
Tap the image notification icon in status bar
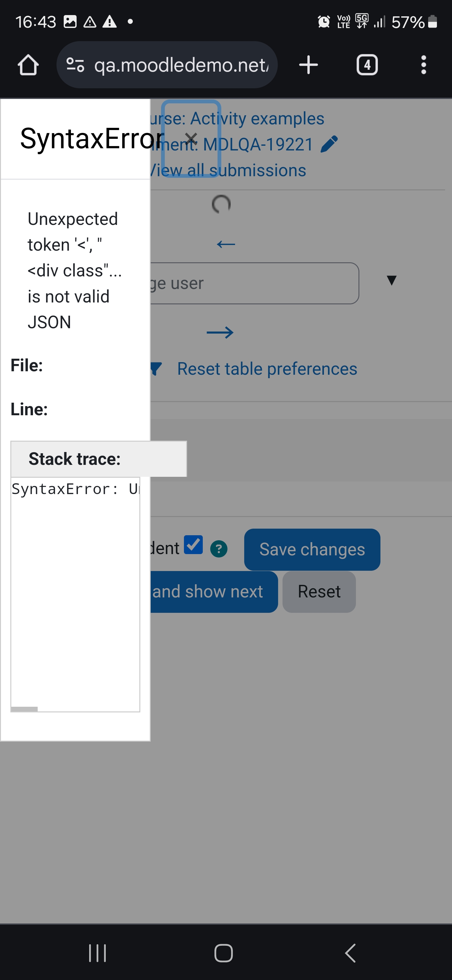[70, 22]
